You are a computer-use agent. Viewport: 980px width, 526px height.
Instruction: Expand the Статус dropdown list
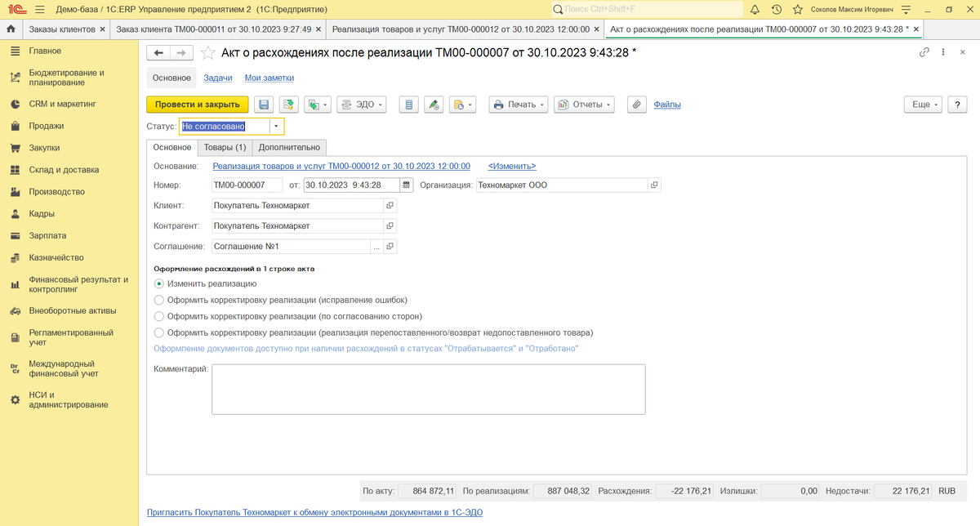pyautogui.click(x=276, y=127)
